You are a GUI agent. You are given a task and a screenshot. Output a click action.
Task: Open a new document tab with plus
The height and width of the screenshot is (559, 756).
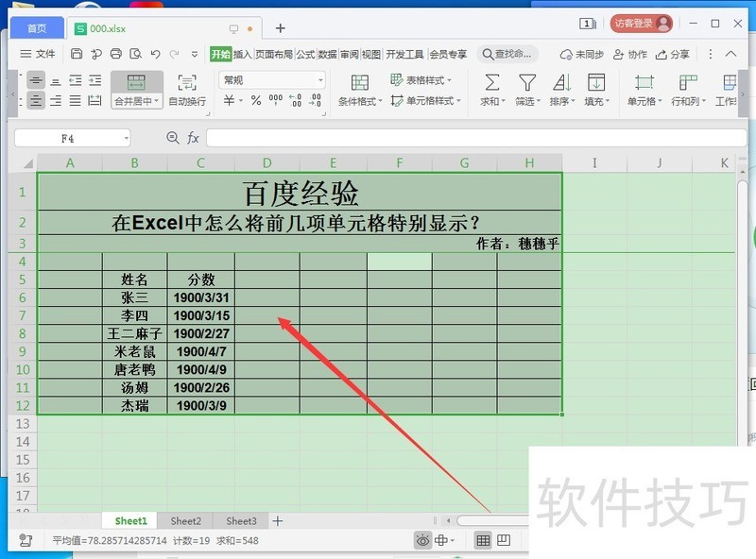point(280,28)
